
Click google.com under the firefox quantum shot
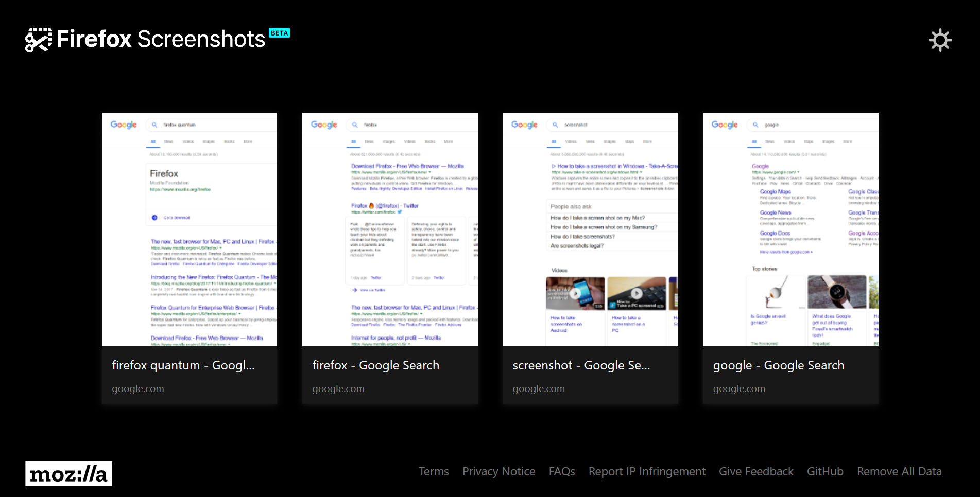[x=137, y=388]
